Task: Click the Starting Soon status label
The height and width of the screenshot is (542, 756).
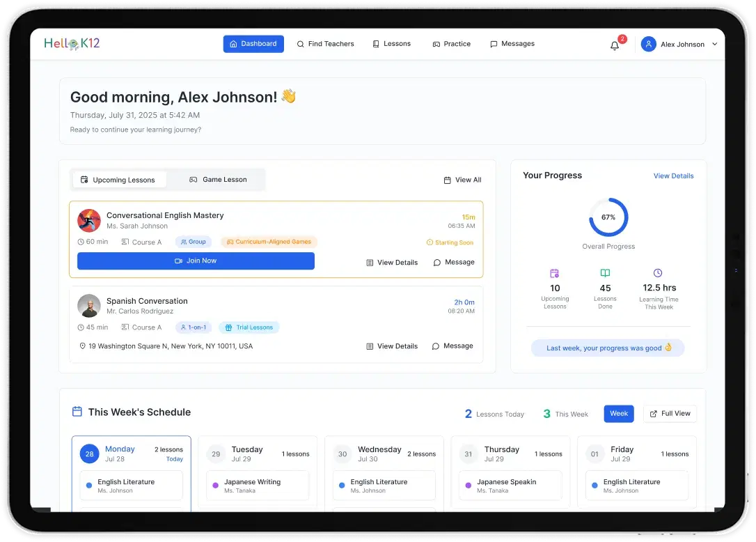Action: click(x=450, y=242)
